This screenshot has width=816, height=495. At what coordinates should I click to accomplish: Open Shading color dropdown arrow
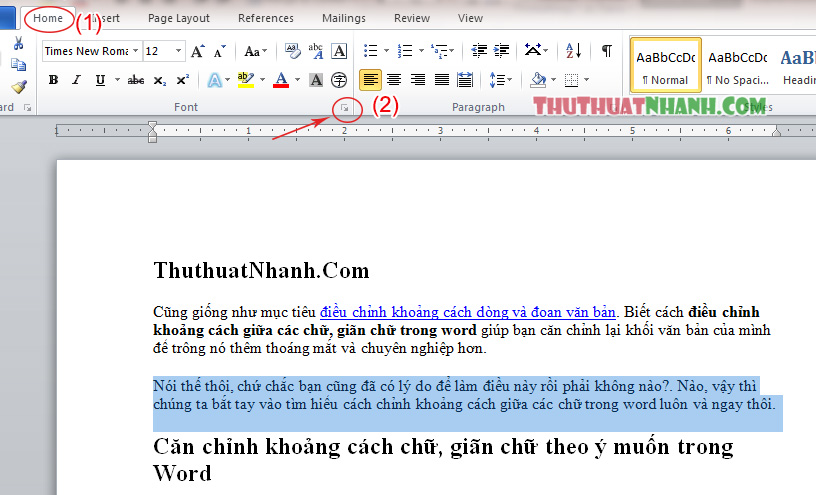tap(553, 80)
